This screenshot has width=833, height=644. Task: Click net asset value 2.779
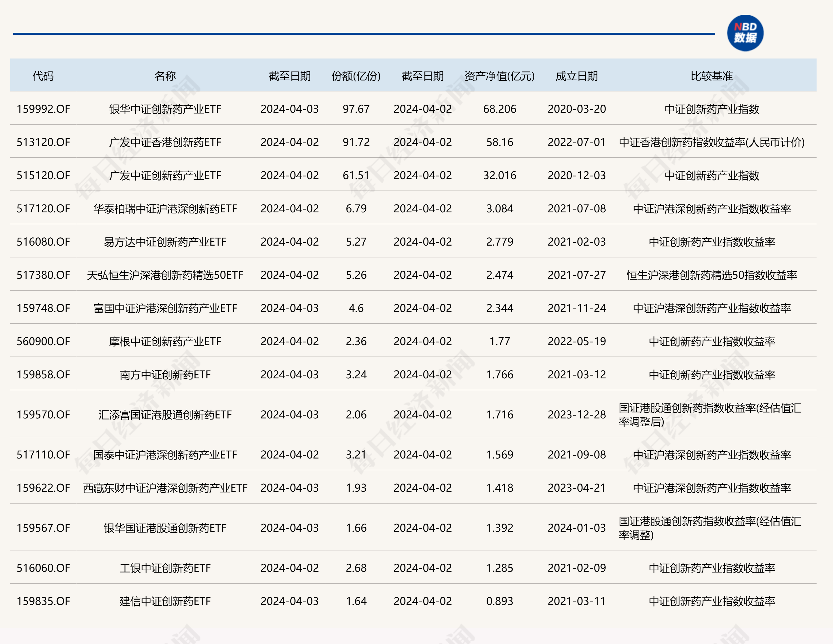pyautogui.click(x=500, y=242)
